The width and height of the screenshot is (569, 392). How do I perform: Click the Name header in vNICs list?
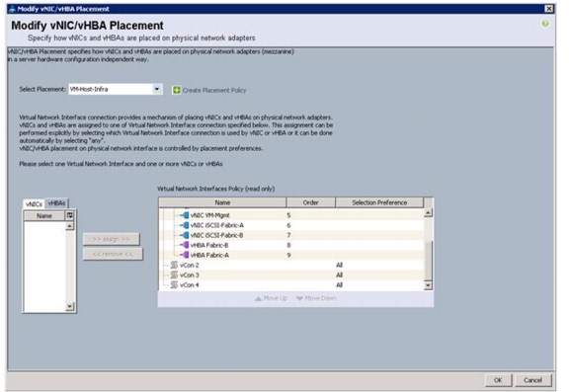43,216
